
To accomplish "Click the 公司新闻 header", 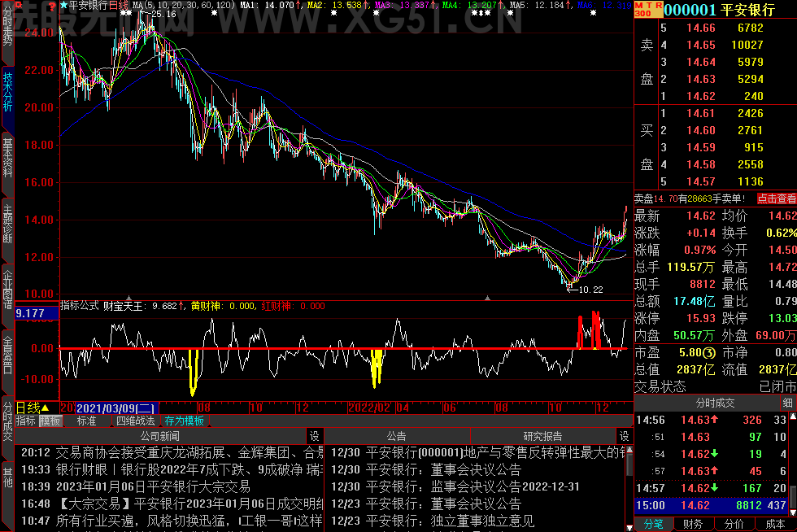I will click(x=159, y=436).
